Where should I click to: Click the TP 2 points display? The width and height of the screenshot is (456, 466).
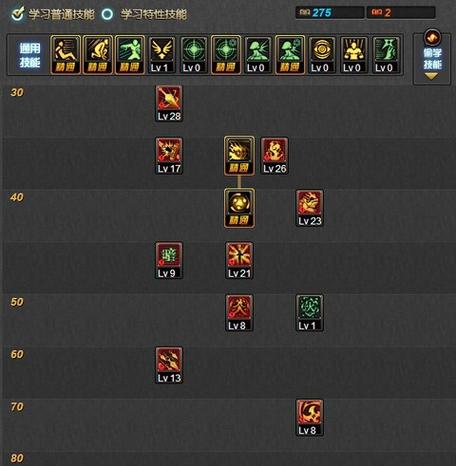pos(401,13)
